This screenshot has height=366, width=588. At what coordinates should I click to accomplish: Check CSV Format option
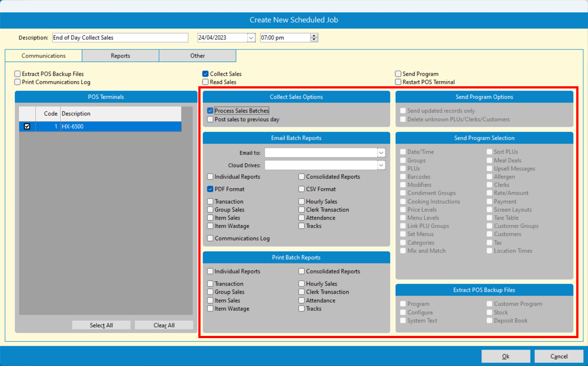pos(302,189)
